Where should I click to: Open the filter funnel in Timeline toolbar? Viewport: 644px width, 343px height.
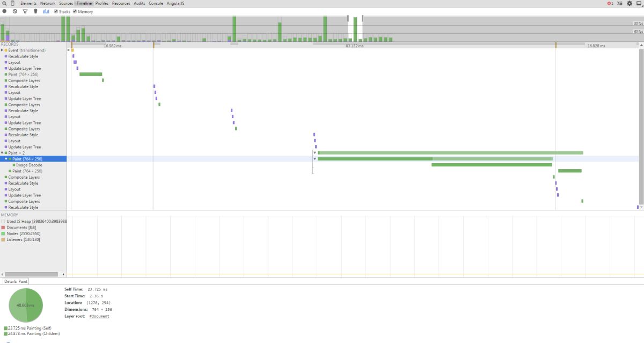point(25,11)
